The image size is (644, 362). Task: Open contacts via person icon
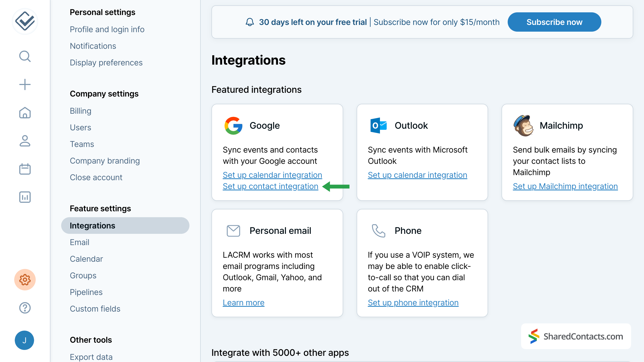click(x=25, y=141)
